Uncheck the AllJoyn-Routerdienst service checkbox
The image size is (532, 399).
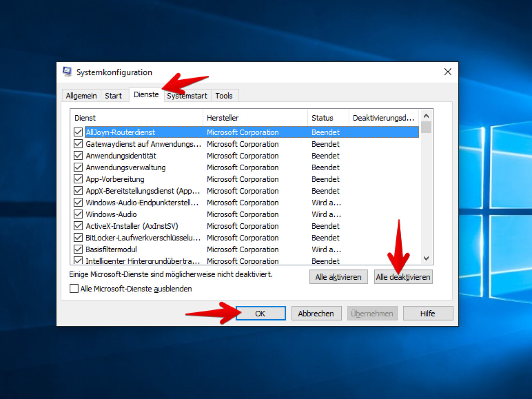[78, 132]
